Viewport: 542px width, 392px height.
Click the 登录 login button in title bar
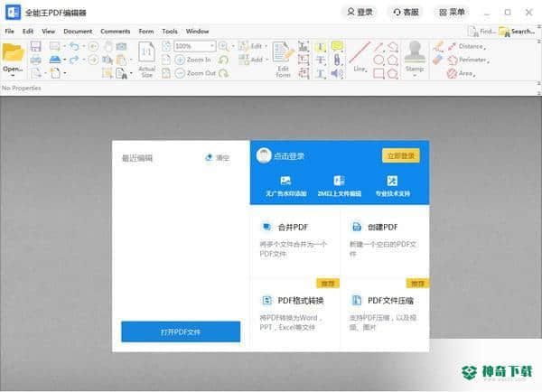360,13
